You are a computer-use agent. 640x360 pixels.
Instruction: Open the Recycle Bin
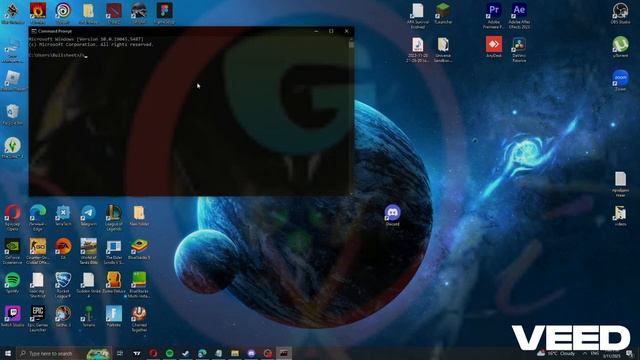(x=13, y=114)
